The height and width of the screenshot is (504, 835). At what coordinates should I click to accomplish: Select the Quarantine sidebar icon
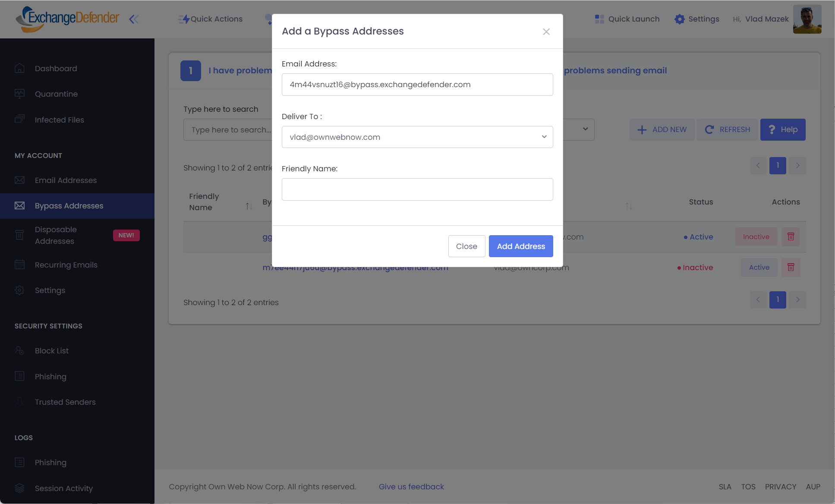56,94
